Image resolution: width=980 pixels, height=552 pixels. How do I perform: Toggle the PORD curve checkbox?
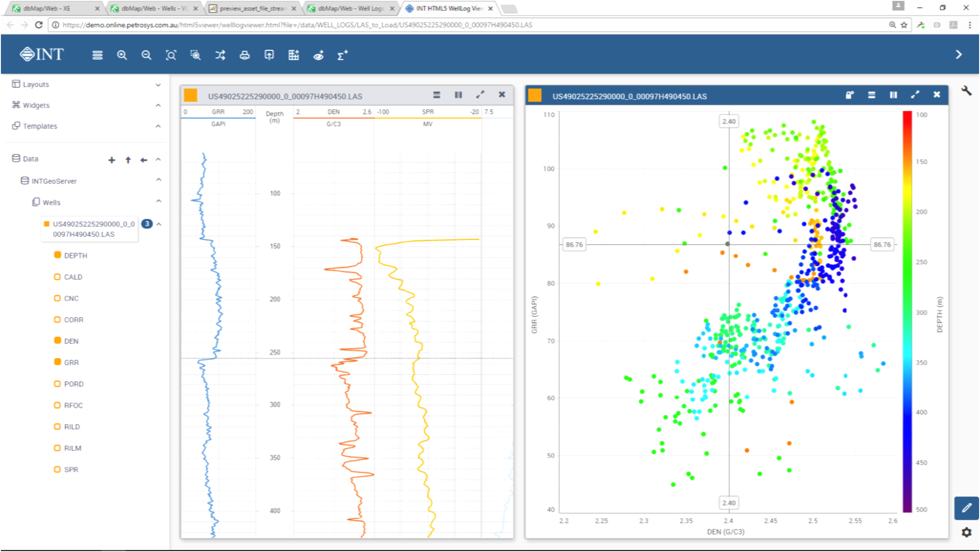tap(58, 384)
